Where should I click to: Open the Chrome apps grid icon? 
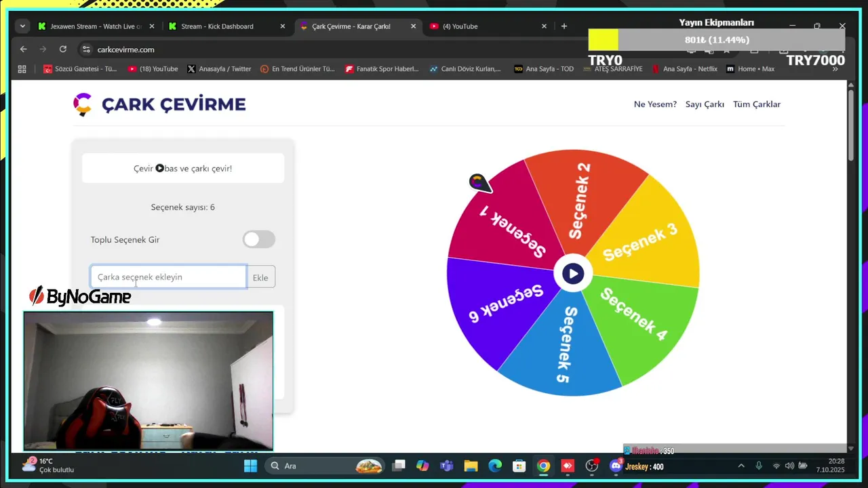(x=22, y=69)
